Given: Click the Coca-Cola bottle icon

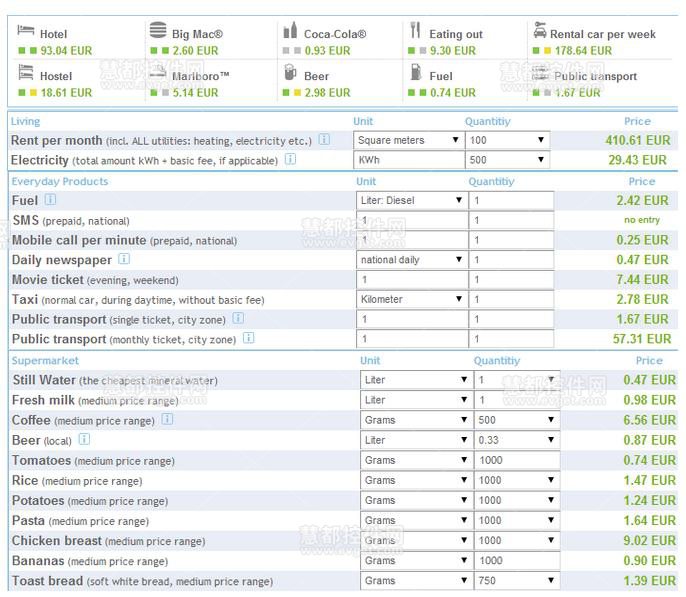Looking at the screenshot, I should tap(290, 31).
